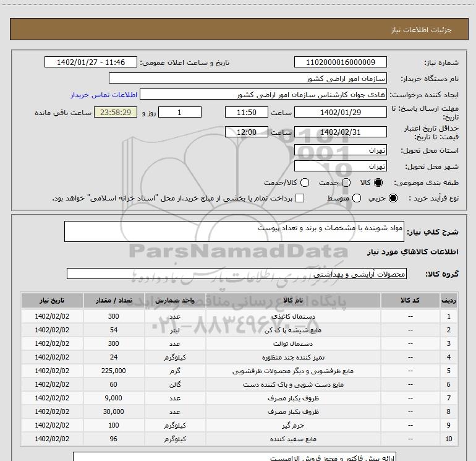This screenshot has width=476, height=461.
Task: Click the واحد شمارش column header
Action: (x=175, y=300)
